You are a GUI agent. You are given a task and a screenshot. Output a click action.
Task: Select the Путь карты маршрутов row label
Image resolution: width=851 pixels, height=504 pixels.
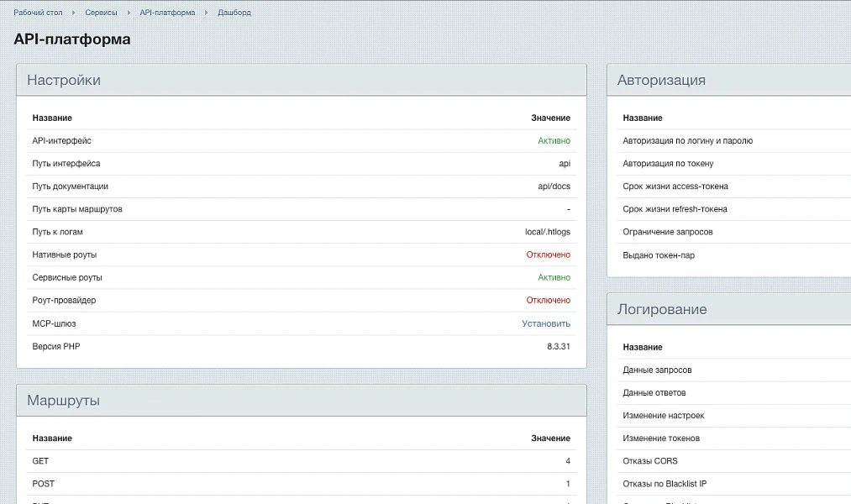77,209
